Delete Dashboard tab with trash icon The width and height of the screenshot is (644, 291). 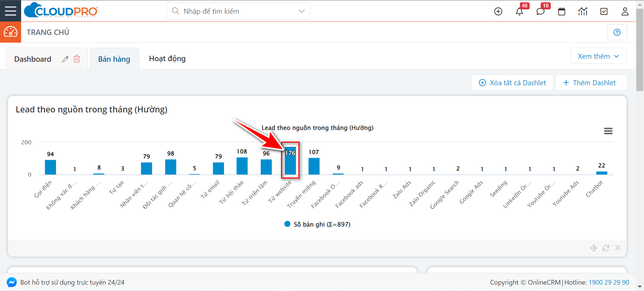pyautogui.click(x=77, y=59)
